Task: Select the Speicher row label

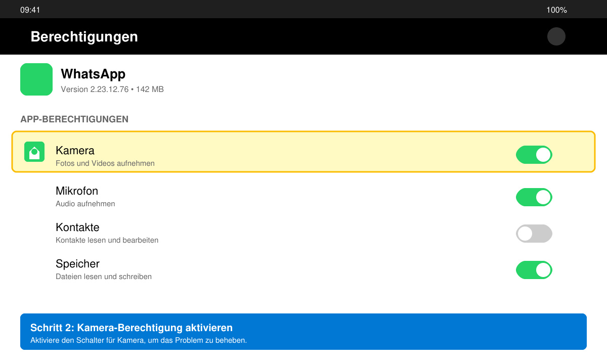Action: 77,264
